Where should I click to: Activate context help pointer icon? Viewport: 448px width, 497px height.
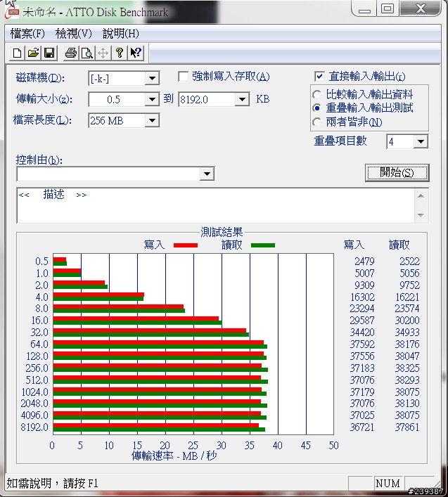coord(136,53)
